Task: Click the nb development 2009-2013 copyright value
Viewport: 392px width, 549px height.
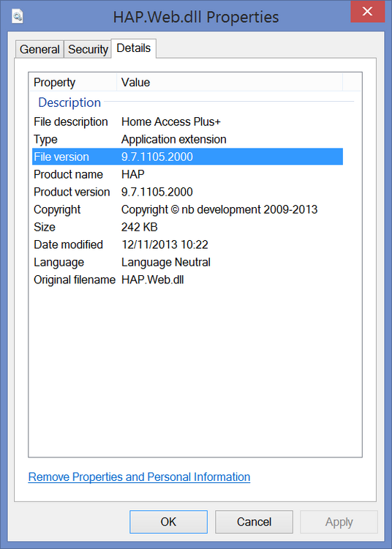Action: pos(219,209)
